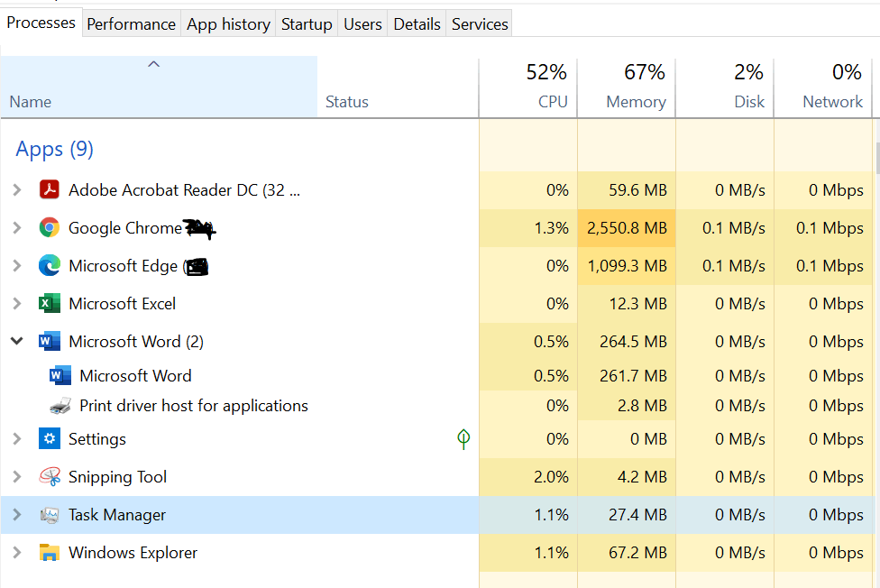
Task: Collapse the Microsoft Word (2) group
Action: coord(17,341)
